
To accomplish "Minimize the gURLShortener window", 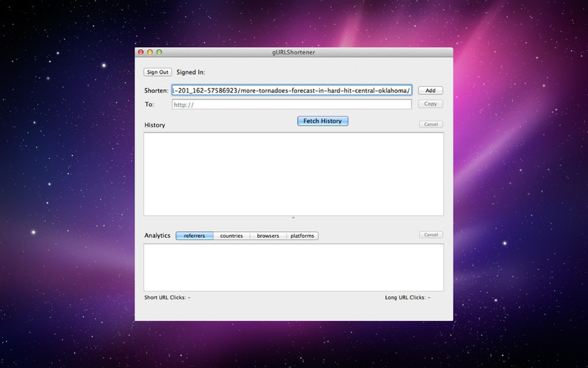I will [x=150, y=52].
